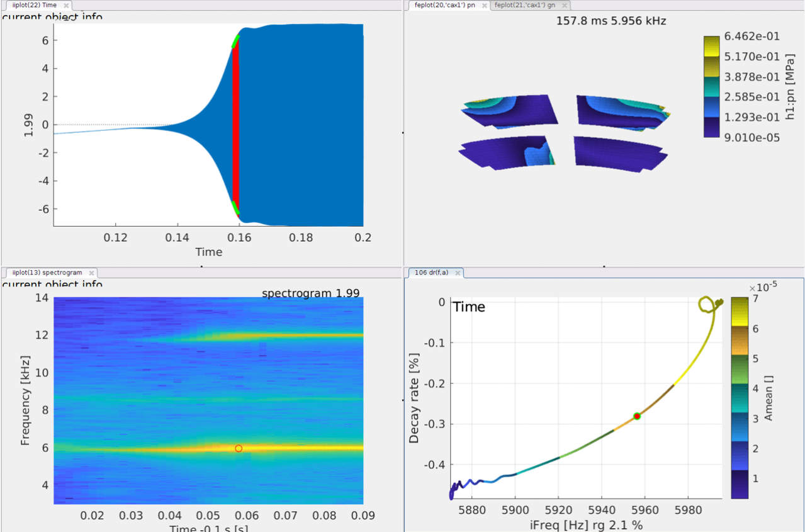Select the feplot(20,'cax1') pn tab
Image resolution: width=805 pixels, height=532 pixels.
(444, 5)
